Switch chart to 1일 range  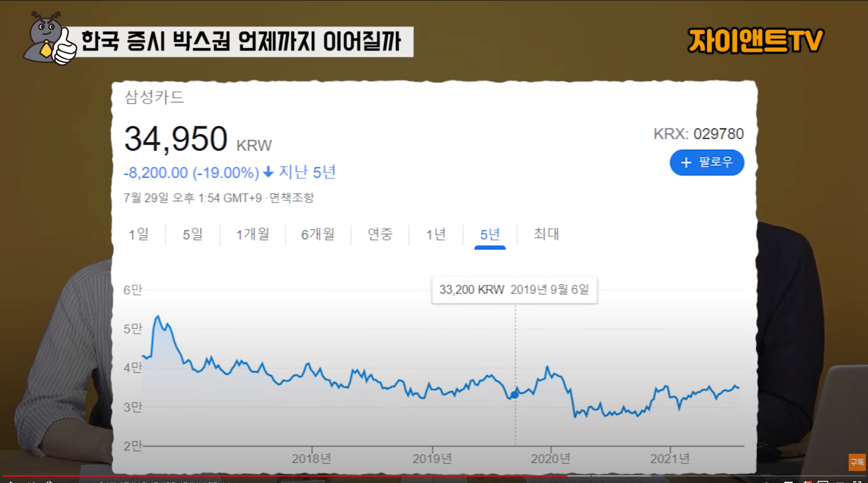138,234
